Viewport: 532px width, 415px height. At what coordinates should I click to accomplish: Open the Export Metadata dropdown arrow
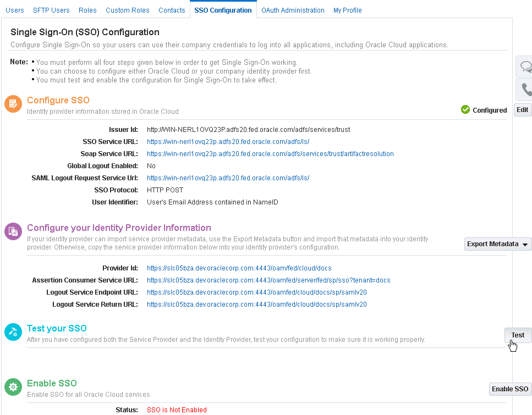[x=526, y=244]
